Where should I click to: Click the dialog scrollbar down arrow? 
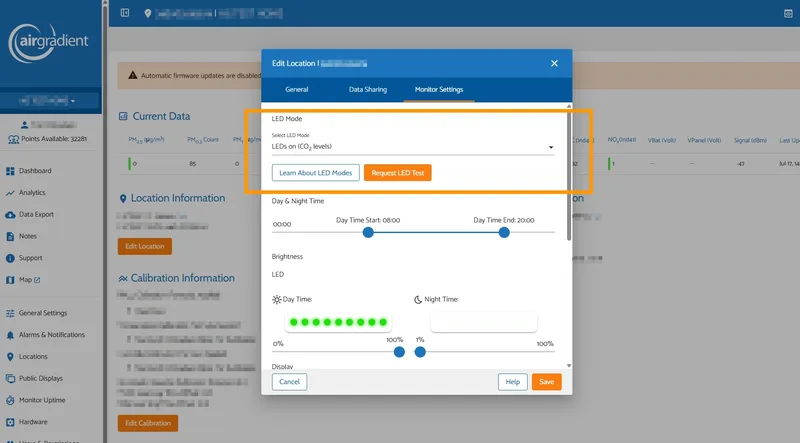click(569, 366)
